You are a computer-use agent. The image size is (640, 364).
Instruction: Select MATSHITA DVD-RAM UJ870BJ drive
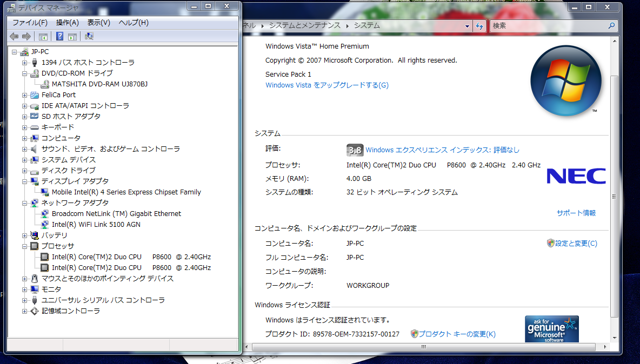99,84
